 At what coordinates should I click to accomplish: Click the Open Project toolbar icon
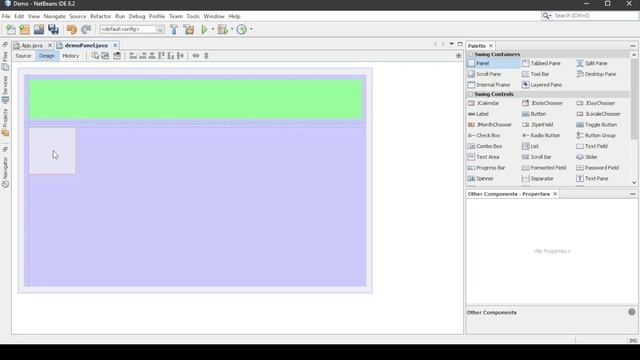(x=39, y=29)
